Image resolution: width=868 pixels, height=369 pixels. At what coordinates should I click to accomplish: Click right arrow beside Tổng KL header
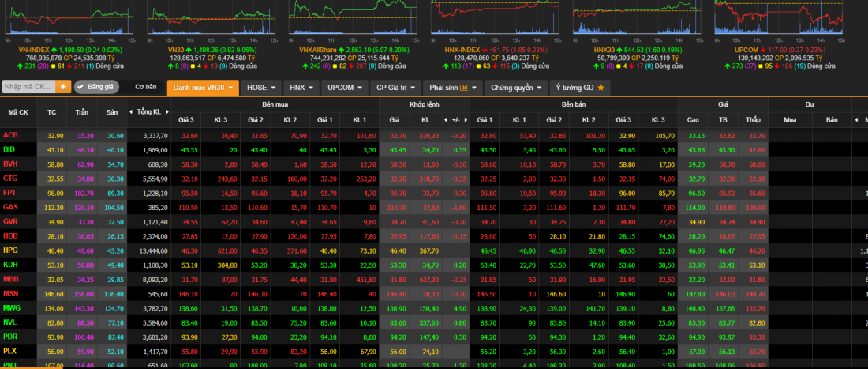[167, 112]
